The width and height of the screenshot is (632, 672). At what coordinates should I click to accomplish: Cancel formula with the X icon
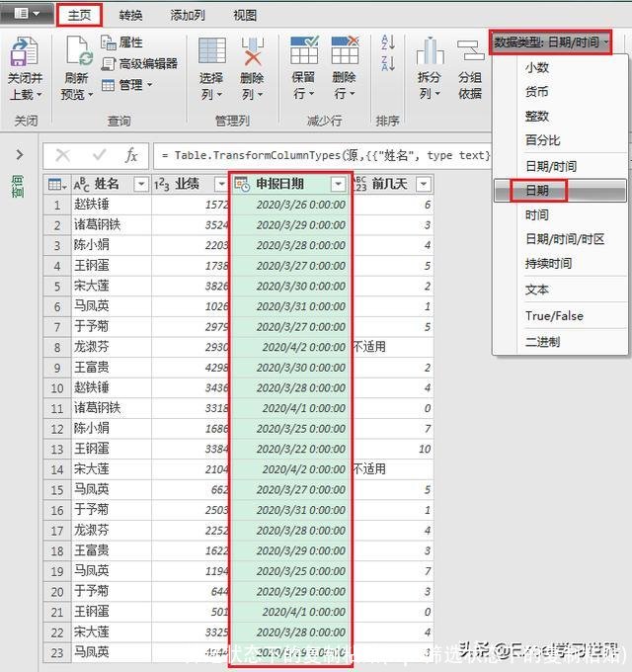(x=63, y=155)
